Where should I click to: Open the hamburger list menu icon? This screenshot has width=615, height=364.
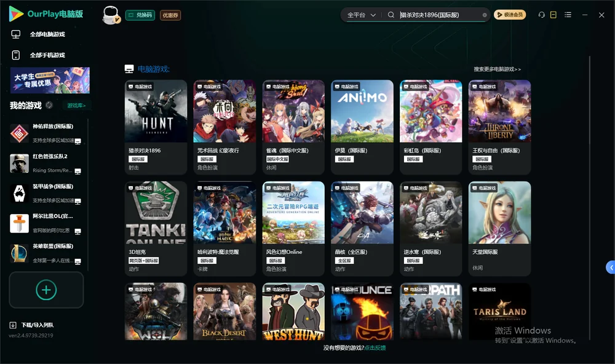click(568, 15)
